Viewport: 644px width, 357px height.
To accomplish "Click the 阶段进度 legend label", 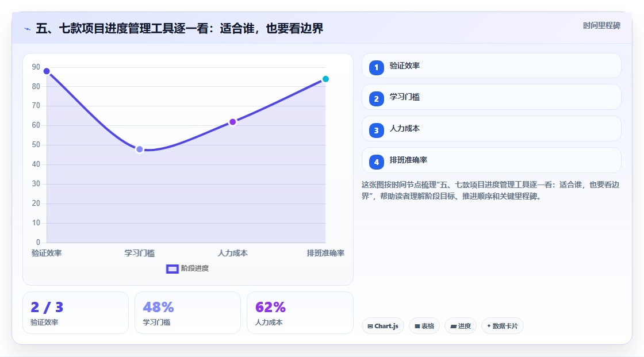I will tap(195, 268).
